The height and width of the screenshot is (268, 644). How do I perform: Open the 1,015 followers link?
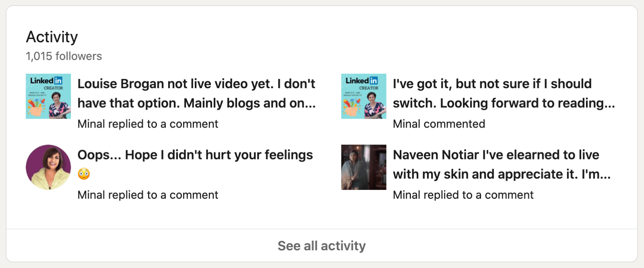tap(64, 56)
